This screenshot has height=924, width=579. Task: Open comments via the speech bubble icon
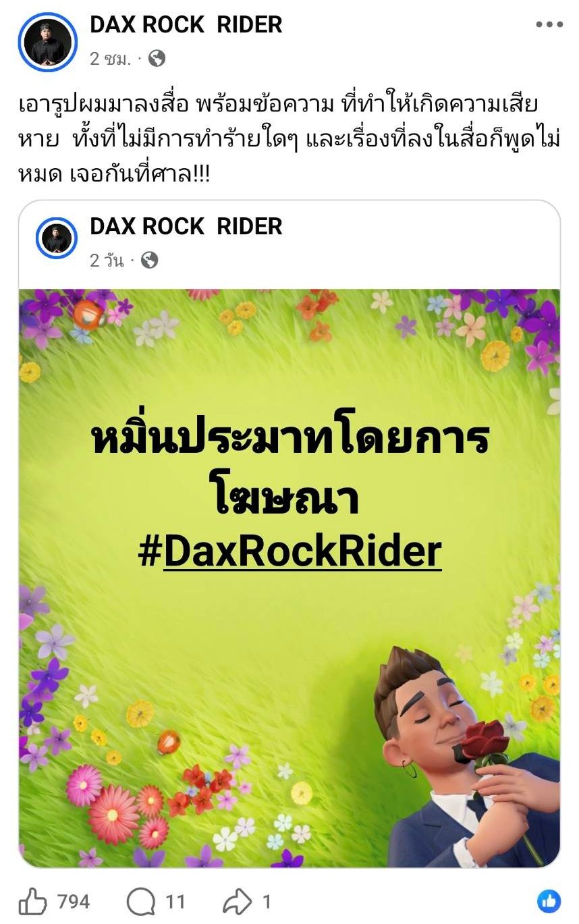(140, 902)
